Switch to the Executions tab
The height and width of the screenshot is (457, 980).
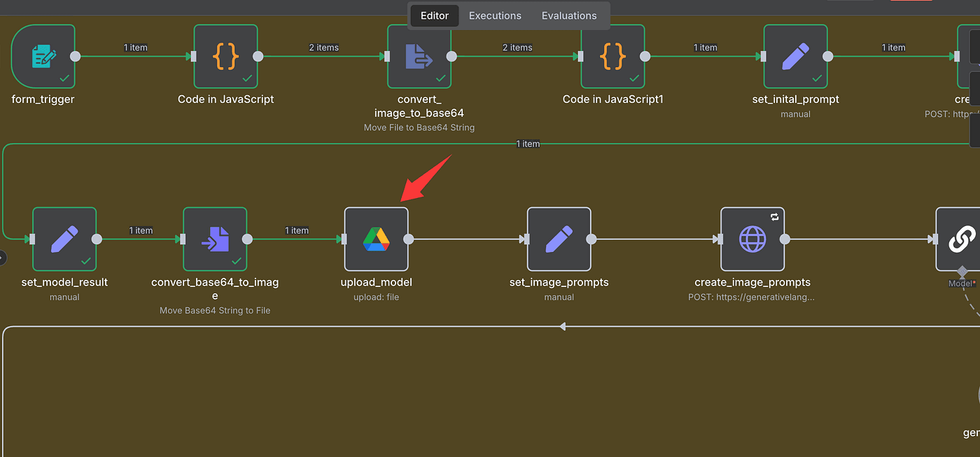(x=495, y=15)
